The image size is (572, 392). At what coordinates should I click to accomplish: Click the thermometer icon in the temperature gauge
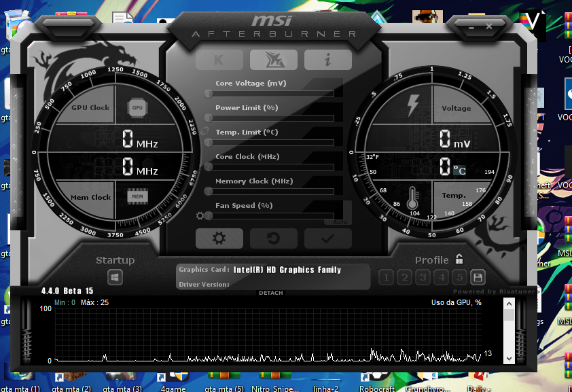coord(412,198)
